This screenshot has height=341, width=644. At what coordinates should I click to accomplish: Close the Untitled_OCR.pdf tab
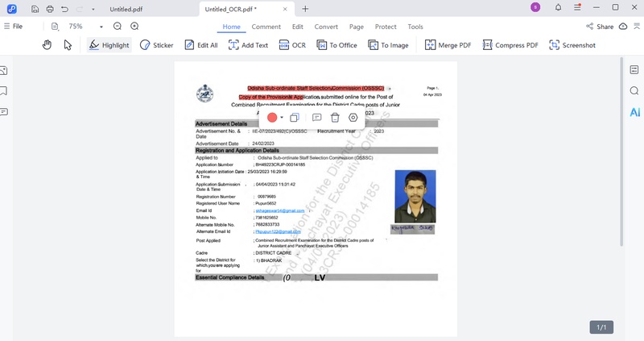click(x=285, y=9)
